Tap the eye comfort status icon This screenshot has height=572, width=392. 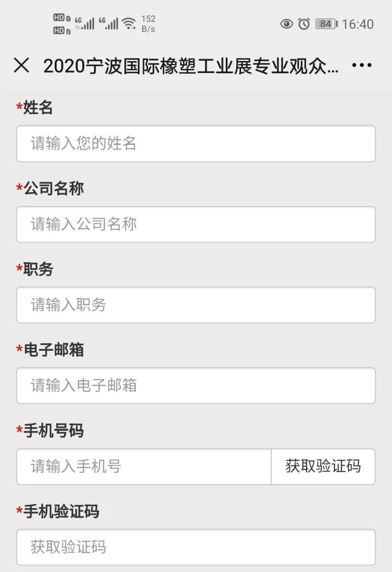click(286, 24)
